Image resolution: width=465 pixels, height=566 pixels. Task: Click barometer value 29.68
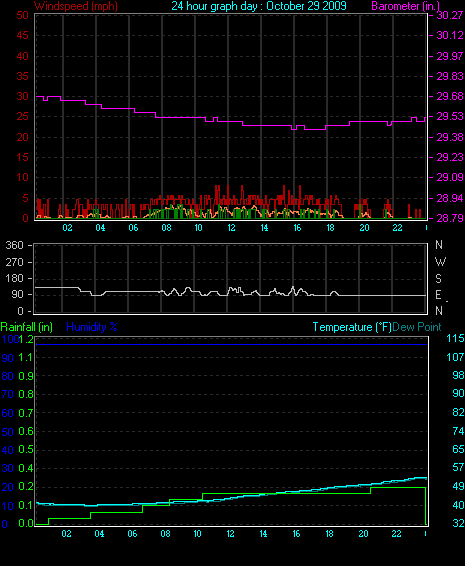click(x=450, y=96)
